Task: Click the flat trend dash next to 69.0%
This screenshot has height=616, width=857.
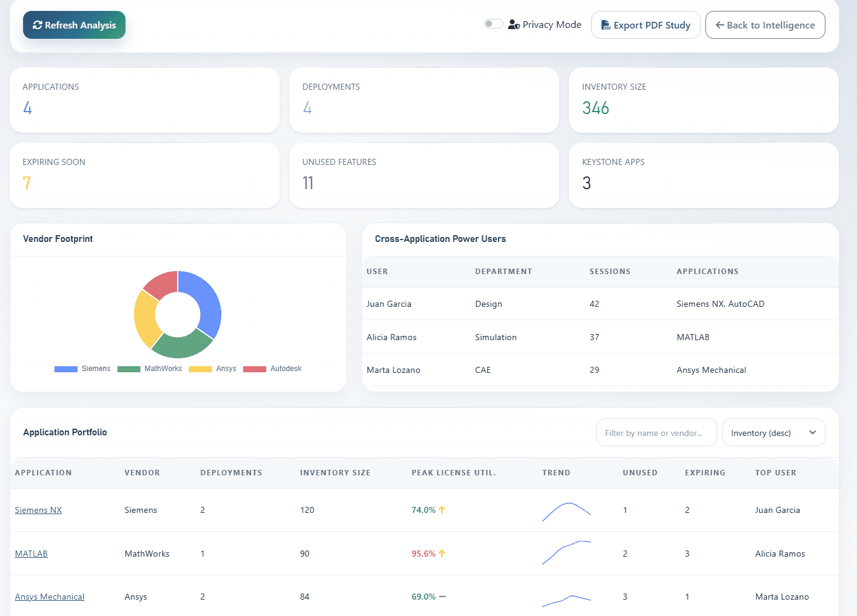Action: 442,597
